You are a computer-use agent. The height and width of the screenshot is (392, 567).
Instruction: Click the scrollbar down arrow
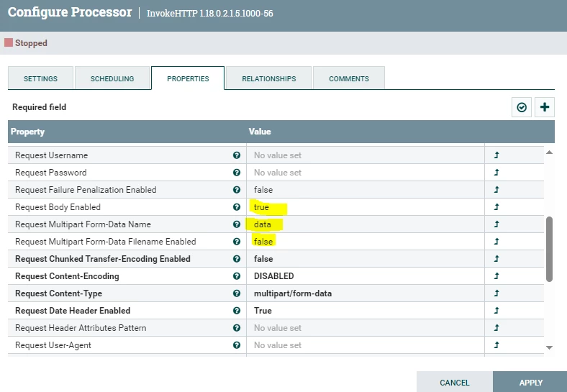[x=549, y=347]
